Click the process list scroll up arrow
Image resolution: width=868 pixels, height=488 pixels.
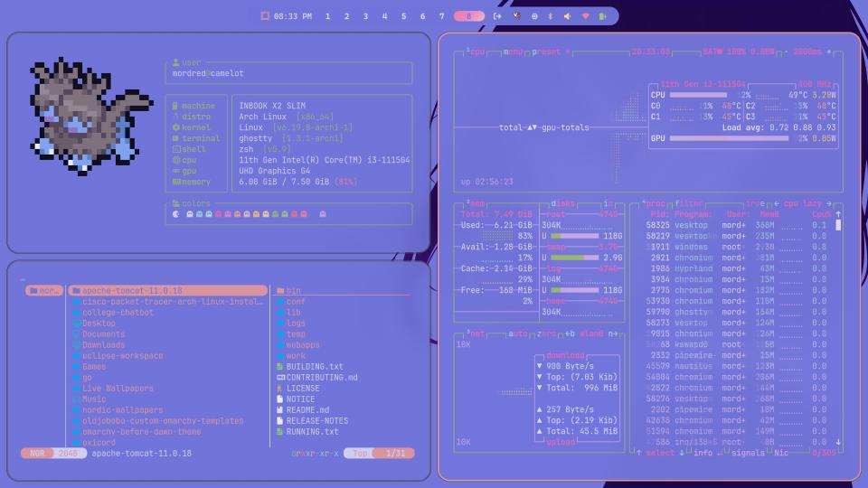(838, 214)
